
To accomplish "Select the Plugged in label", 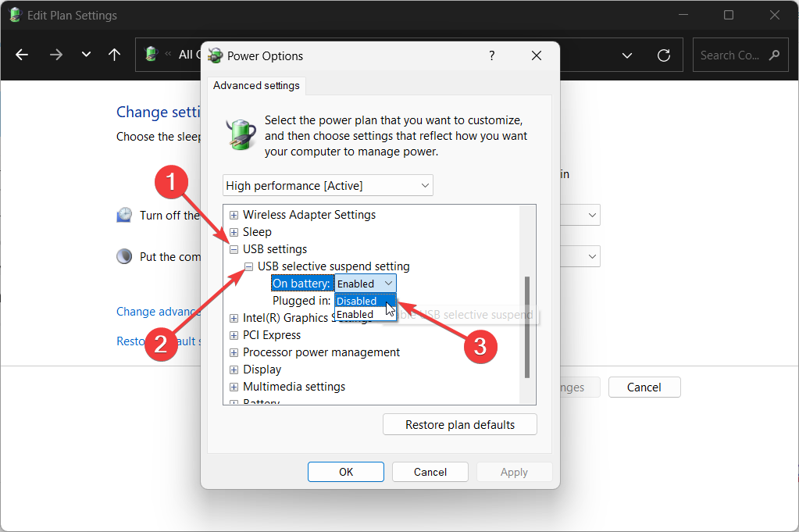I will click(x=301, y=301).
